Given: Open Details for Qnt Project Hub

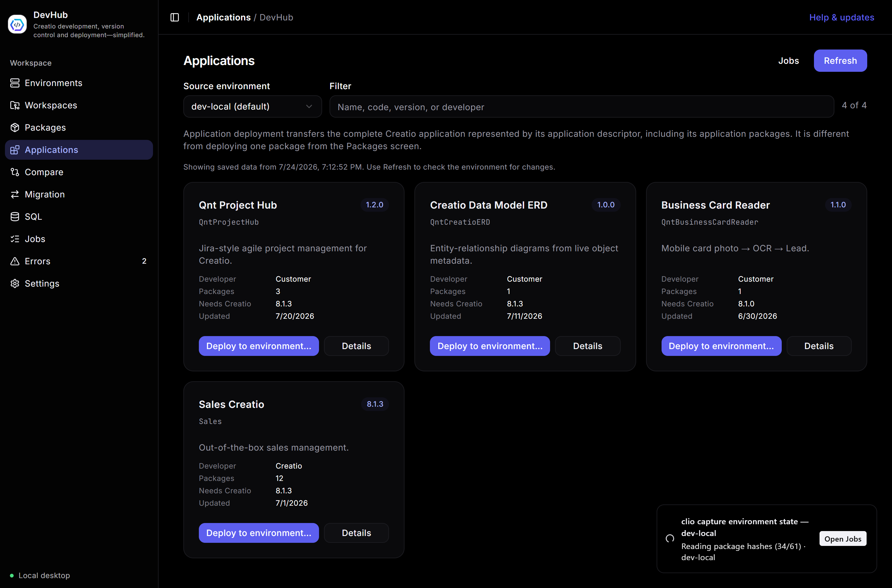Looking at the screenshot, I should point(356,346).
